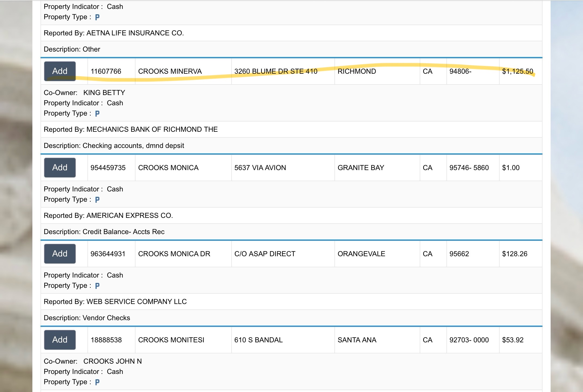Click address C/O ASAP DIRECT
The image size is (583, 392).
point(265,254)
